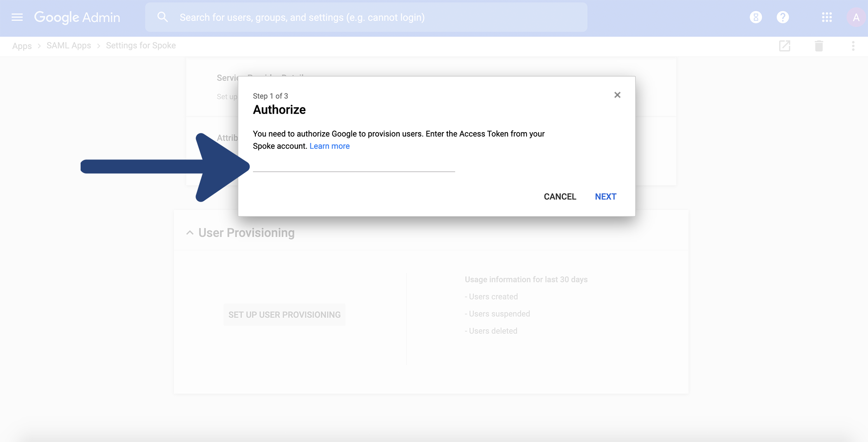This screenshot has height=442, width=868.
Task: Open the account avatar A
Action: click(856, 17)
